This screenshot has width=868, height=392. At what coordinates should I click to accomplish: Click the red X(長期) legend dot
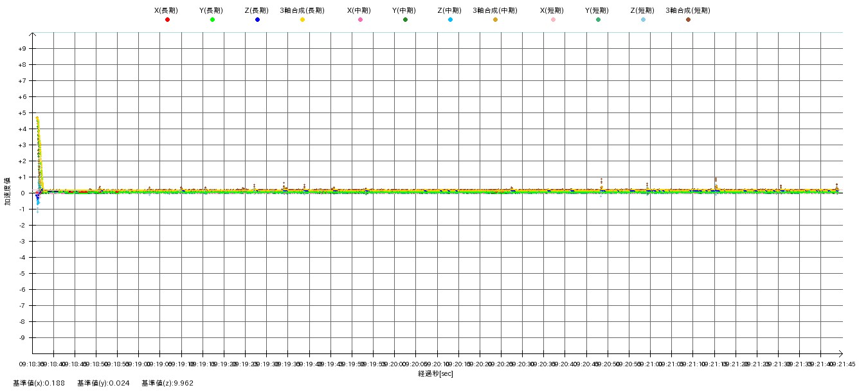tap(167, 20)
